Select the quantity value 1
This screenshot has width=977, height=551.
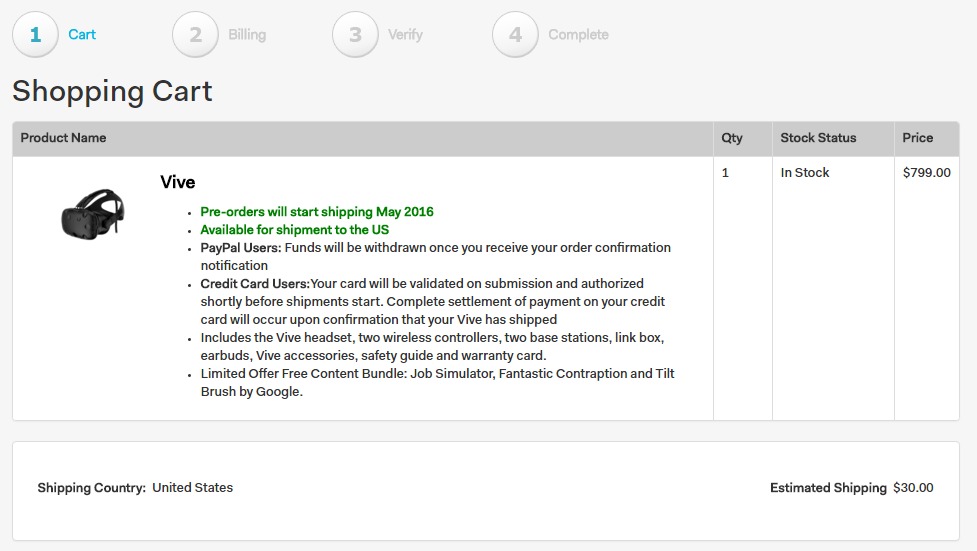tap(725, 173)
